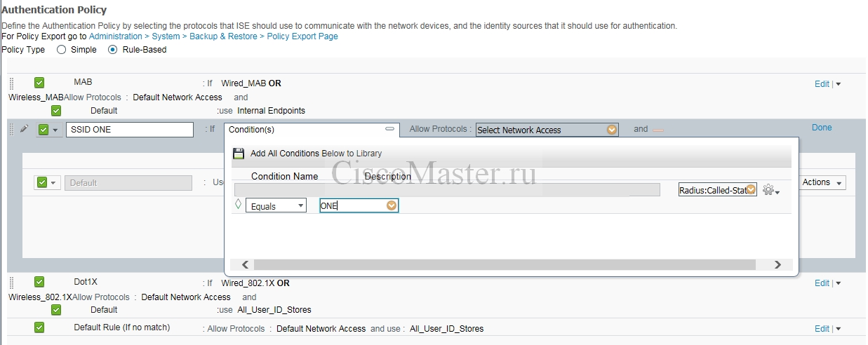
Task: Toggle the greyed Default row checkbox in SSID ONE
Action: pos(42,182)
